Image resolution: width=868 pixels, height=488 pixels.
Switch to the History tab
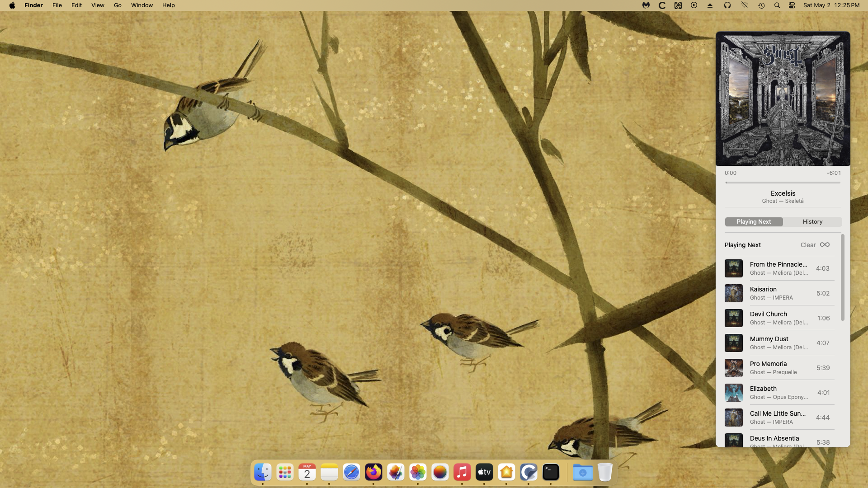tap(812, 221)
